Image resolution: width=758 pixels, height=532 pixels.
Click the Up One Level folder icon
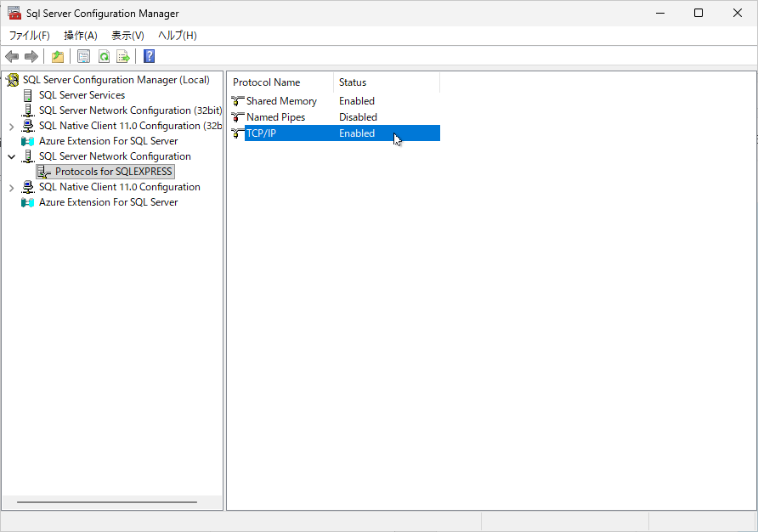(x=57, y=57)
